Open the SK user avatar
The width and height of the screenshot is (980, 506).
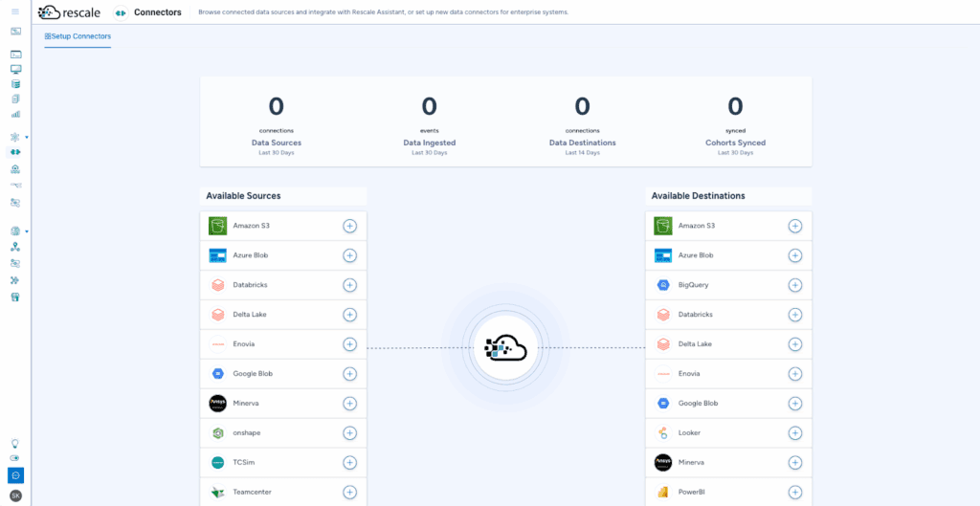15,495
